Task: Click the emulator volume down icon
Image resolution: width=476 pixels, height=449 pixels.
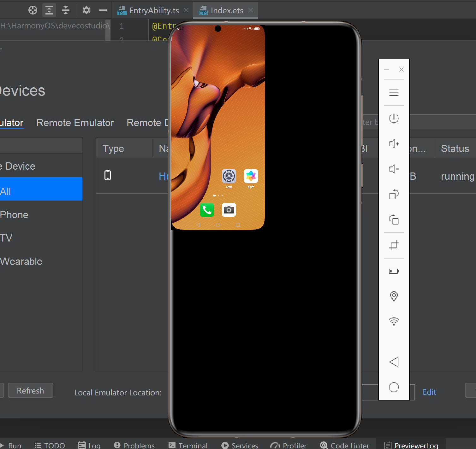Action: [394, 169]
